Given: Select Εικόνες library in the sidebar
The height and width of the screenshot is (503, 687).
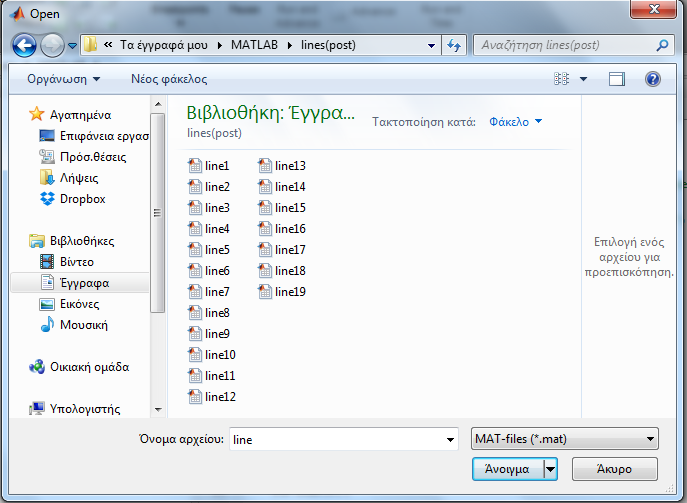Looking at the screenshot, I should pyautogui.click(x=69, y=304).
